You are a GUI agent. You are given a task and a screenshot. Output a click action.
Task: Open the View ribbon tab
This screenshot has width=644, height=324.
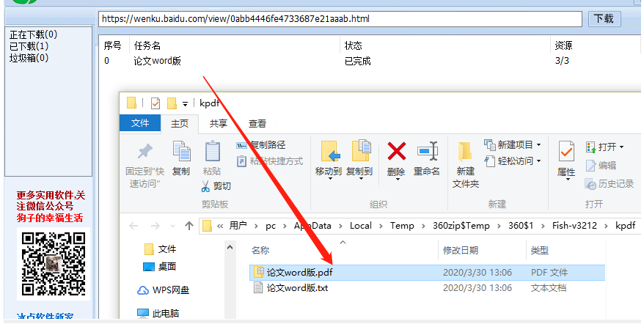(257, 123)
